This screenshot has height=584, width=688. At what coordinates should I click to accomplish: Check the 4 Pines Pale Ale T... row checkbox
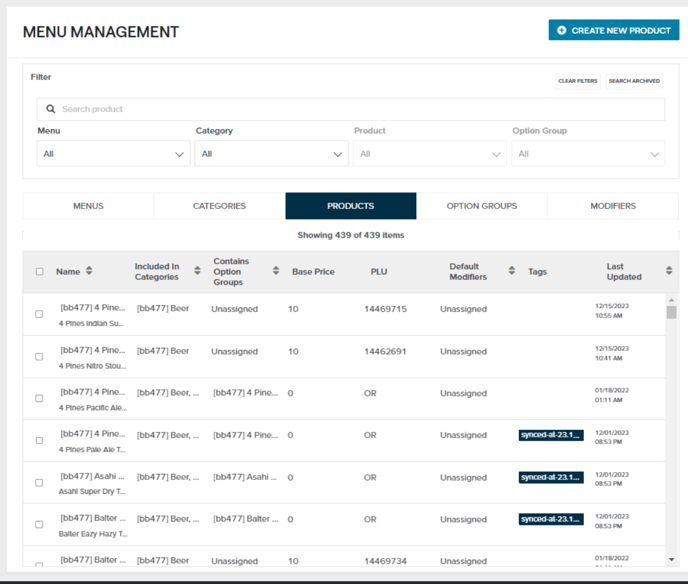tap(39, 441)
